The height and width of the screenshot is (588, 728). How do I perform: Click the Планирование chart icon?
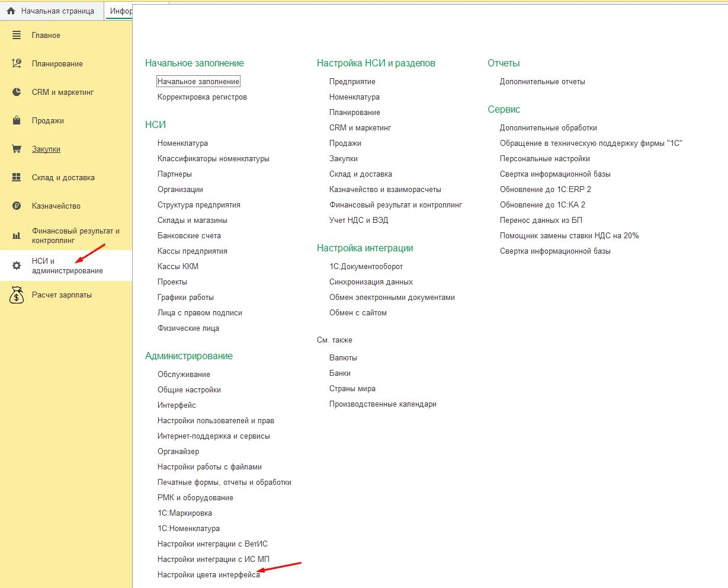(17, 64)
